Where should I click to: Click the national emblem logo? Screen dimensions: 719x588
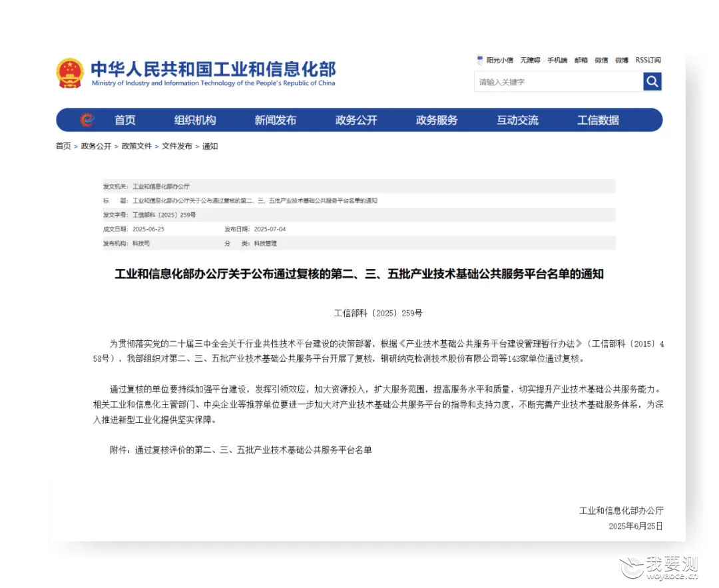click(70, 73)
